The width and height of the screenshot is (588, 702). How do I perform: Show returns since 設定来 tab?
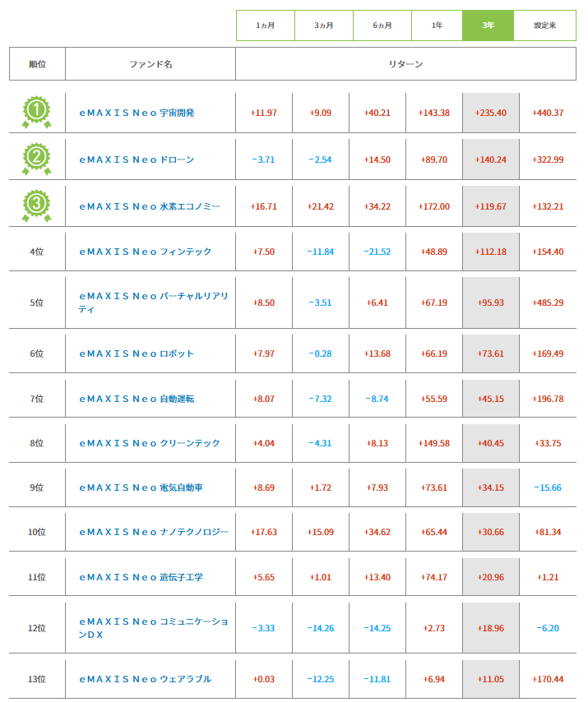(544, 25)
